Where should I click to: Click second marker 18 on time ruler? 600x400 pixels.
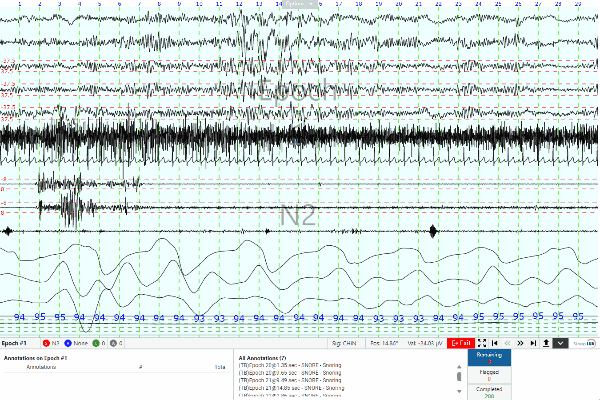tap(359, 4)
